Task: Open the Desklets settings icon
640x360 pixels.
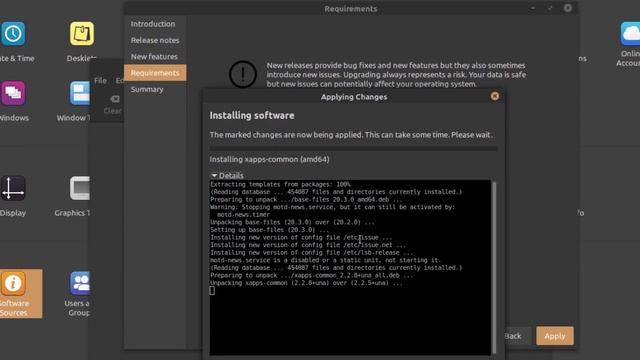Action: 82,33
